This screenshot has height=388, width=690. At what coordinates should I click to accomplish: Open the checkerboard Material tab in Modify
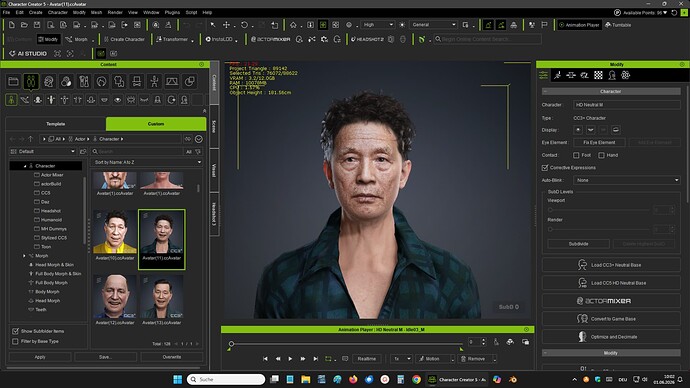click(x=598, y=75)
